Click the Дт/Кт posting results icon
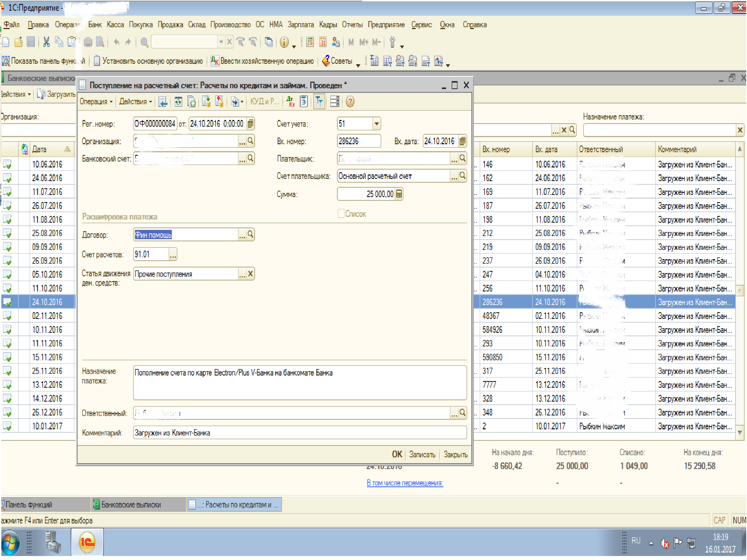 291,101
